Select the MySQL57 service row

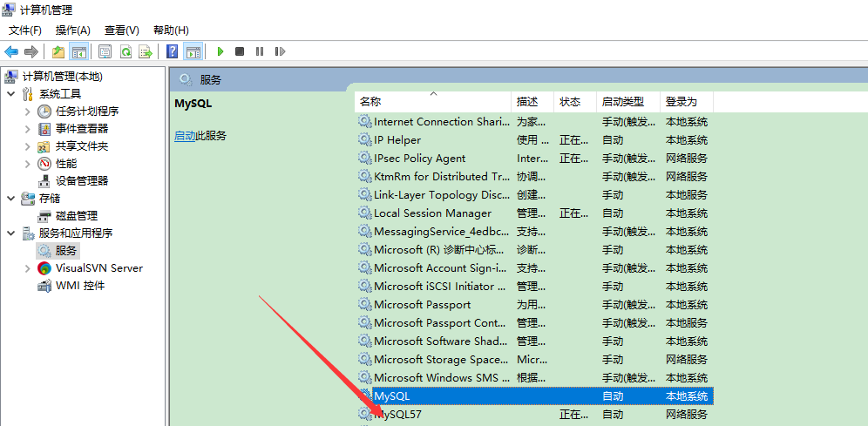pyautogui.click(x=535, y=414)
